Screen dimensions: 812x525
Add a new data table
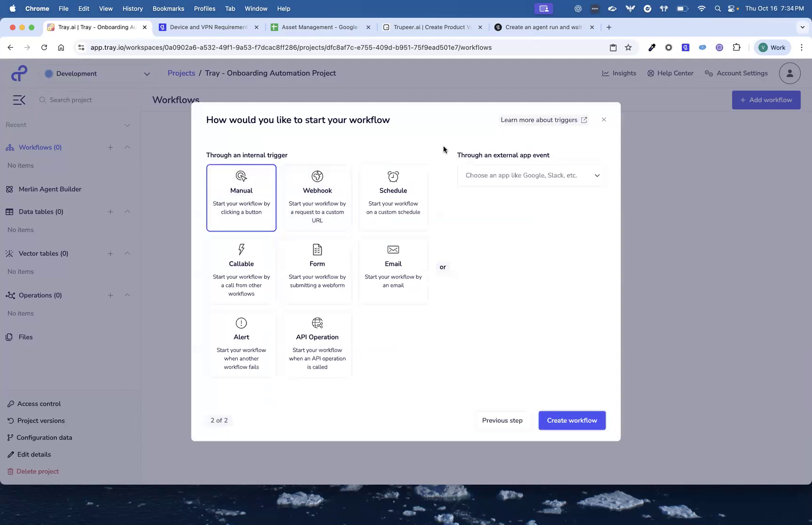pos(110,212)
